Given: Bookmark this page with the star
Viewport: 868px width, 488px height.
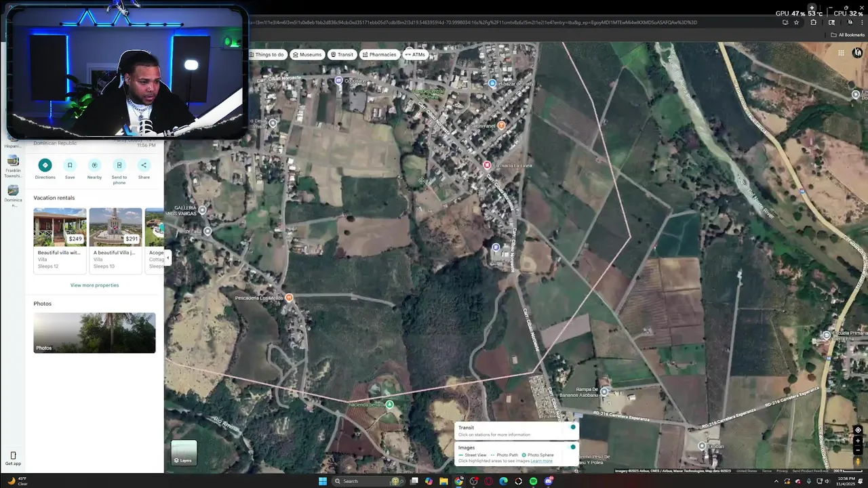Looking at the screenshot, I should [797, 22].
